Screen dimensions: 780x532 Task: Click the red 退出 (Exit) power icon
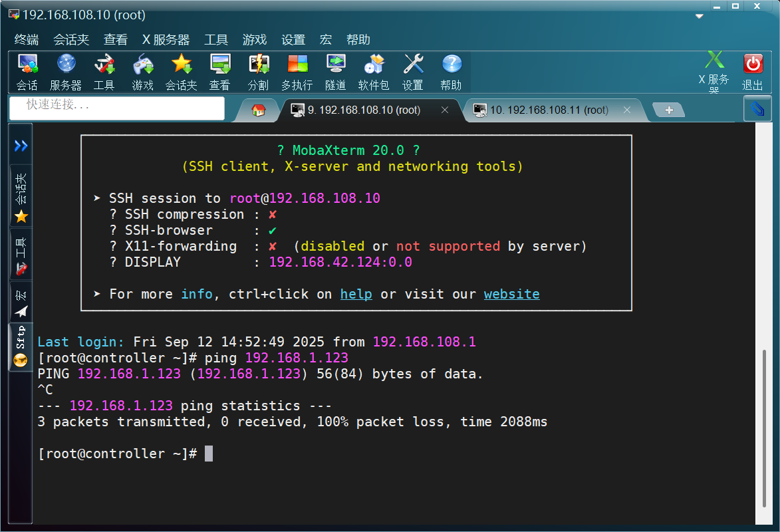click(x=753, y=72)
